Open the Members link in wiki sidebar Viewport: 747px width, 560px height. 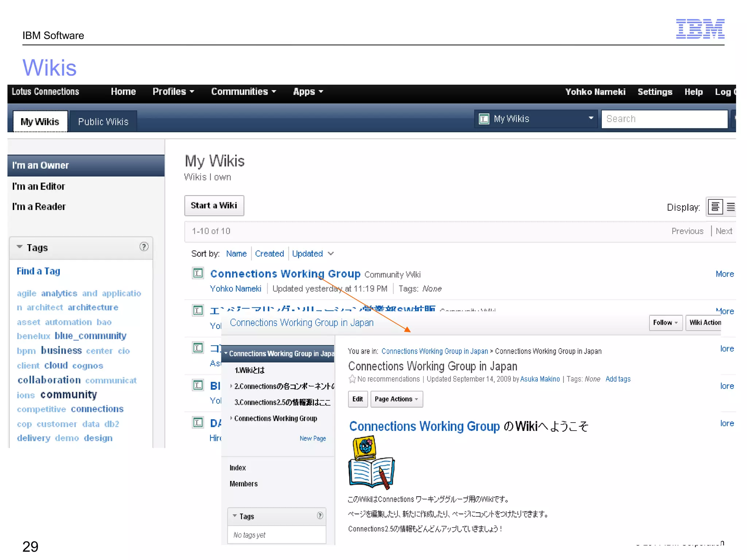point(244,484)
